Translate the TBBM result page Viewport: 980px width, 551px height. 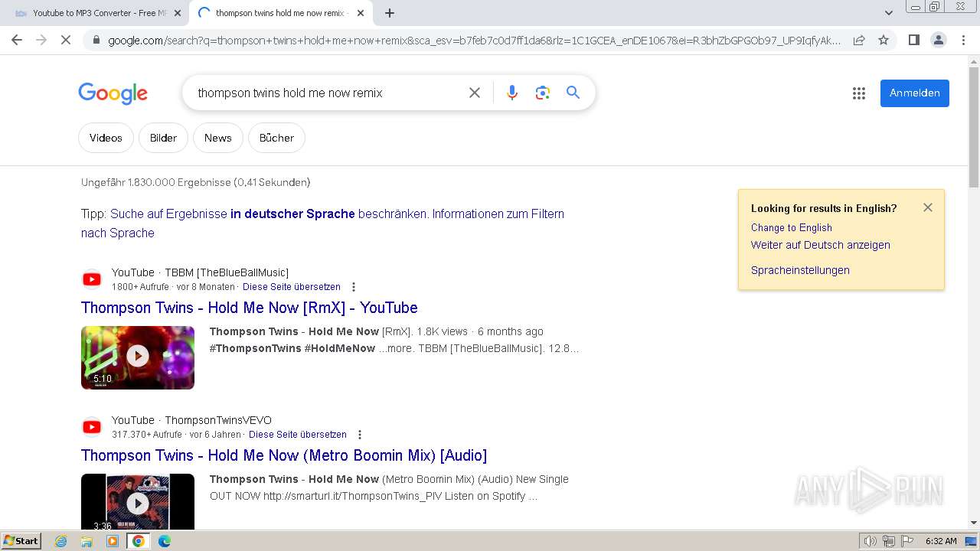click(x=292, y=287)
